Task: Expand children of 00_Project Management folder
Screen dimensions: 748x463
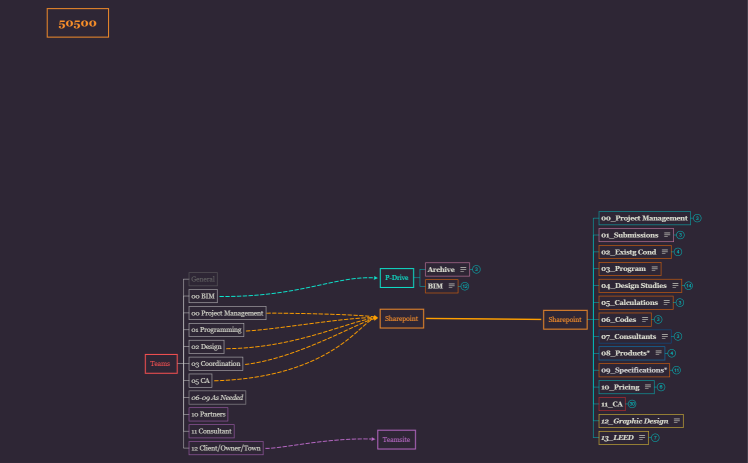Action: (x=697, y=218)
